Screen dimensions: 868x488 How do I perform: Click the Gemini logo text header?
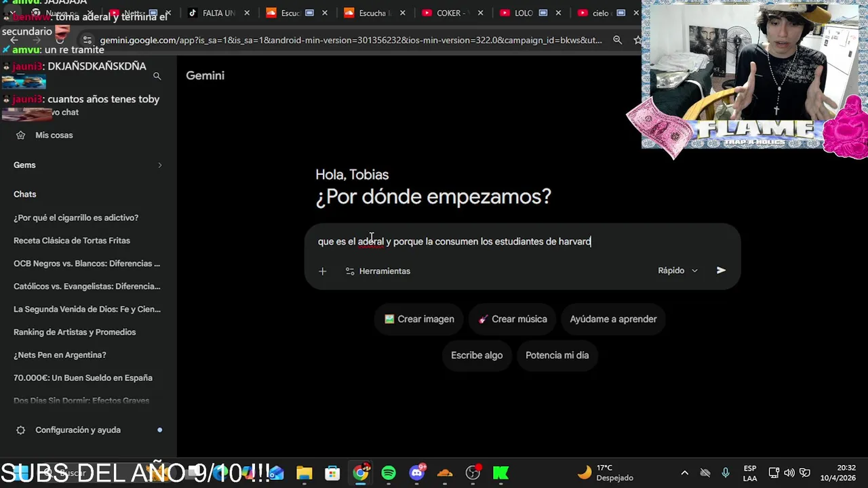click(x=205, y=76)
